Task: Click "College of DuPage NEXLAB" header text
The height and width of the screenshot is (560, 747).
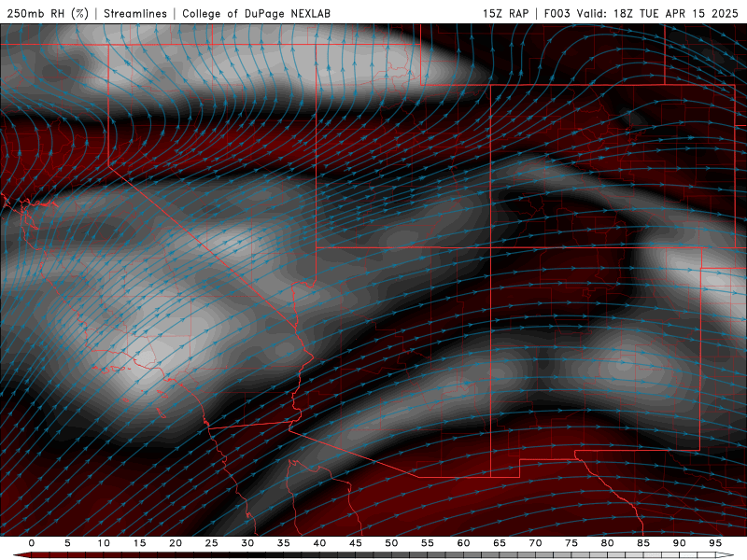Action: (x=256, y=13)
